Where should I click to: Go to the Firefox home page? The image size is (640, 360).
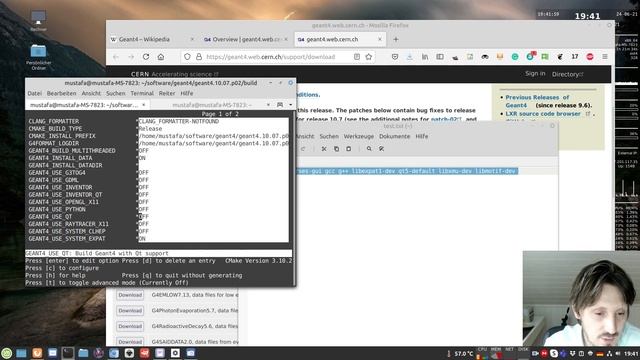tap(161, 57)
